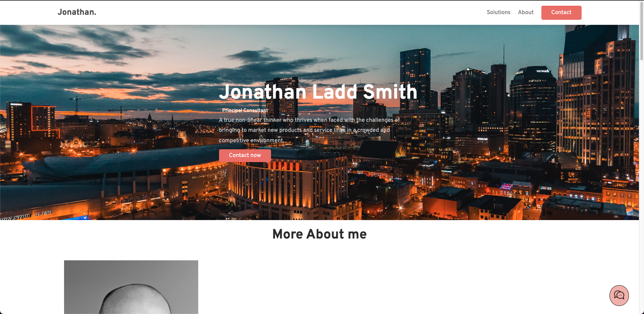
Task: Open the chat bubble widget icon
Action: [619, 295]
